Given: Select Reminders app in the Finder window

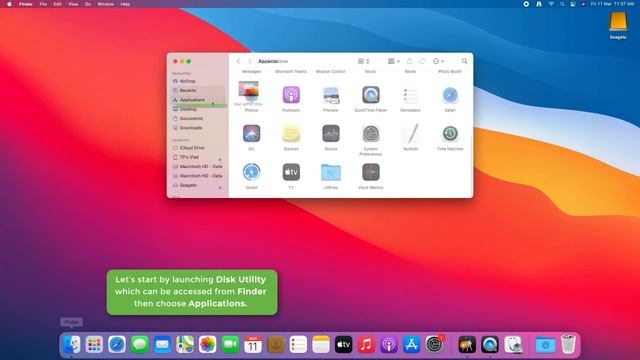Looking at the screenshot, I should 410,95.
